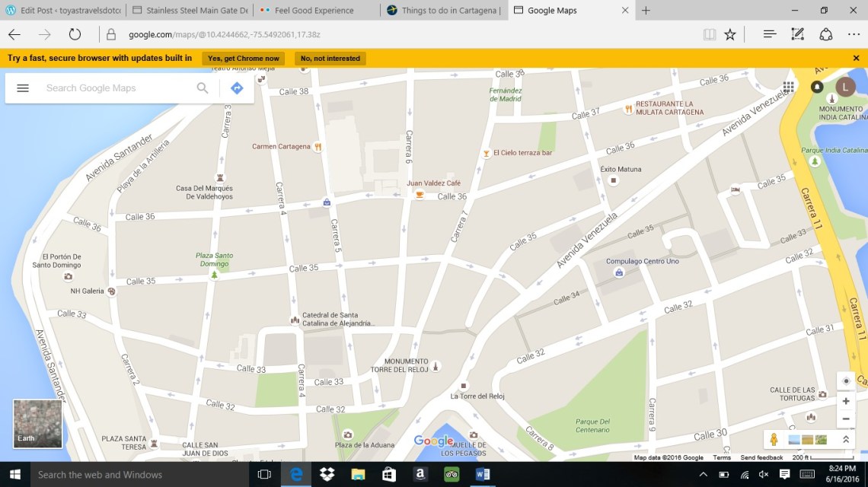Screen dimensions: 868x487
Task: Open the browser More options ellipsis menu
Action: [x=854, y=33]
